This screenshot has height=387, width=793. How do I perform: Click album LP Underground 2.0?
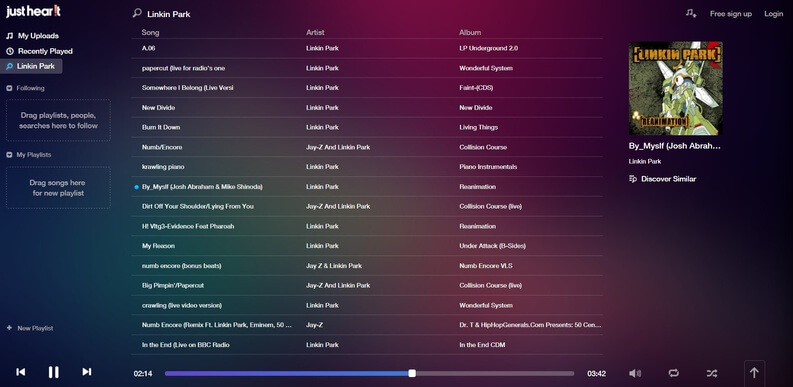tap(489, 49)
